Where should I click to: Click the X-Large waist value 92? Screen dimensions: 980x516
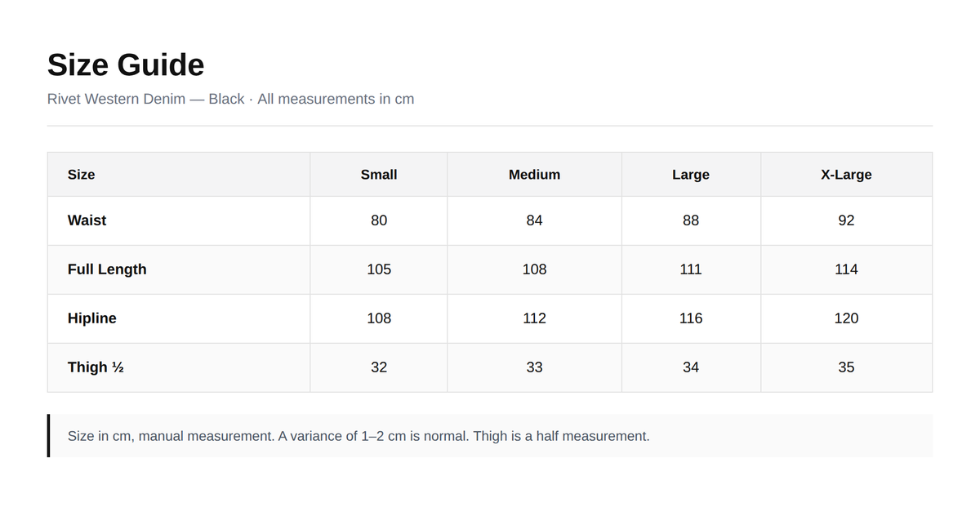pos(846,220)
